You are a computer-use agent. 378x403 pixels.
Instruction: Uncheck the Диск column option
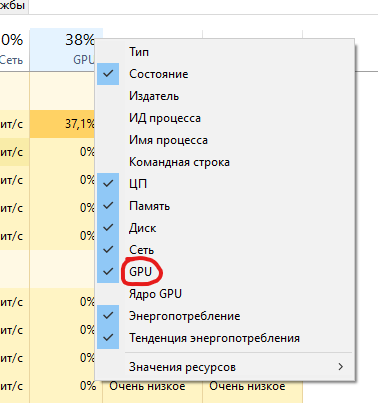[225, 228]
